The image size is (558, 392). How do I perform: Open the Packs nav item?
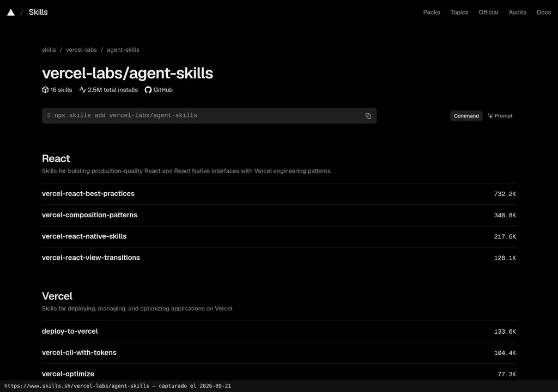click(432, 12)
